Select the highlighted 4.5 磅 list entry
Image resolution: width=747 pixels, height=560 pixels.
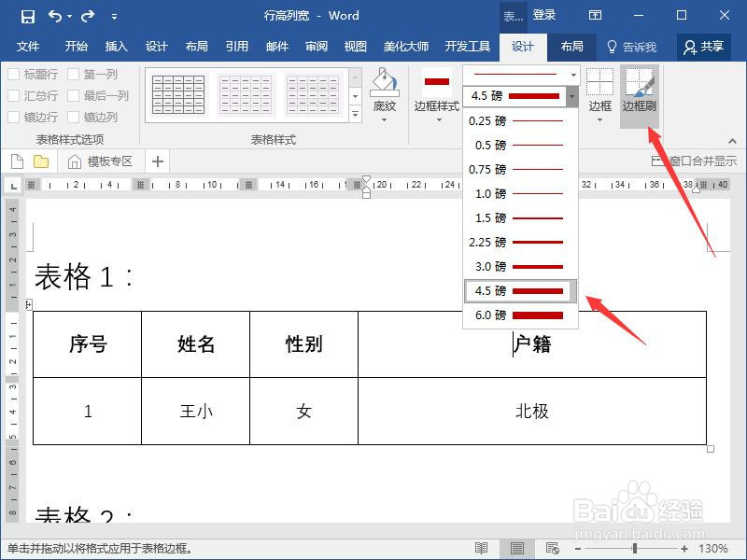point(521,291)
